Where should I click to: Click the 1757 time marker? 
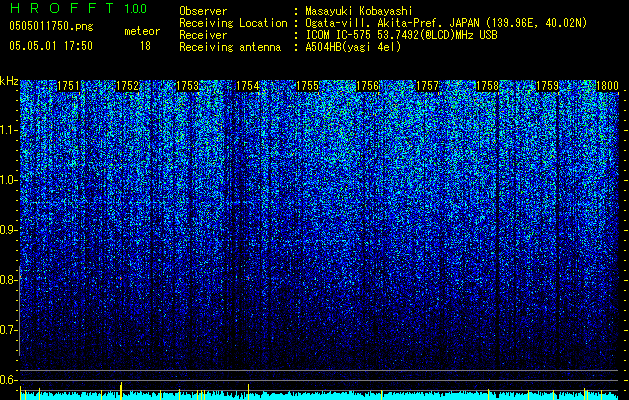(x=428, y=86)
